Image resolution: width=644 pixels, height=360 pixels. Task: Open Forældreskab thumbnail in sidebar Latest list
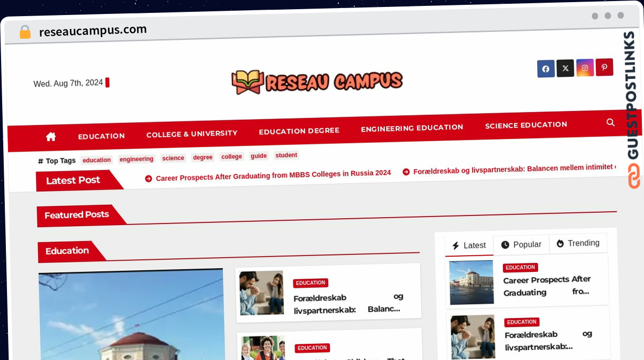tap(473, 337)
